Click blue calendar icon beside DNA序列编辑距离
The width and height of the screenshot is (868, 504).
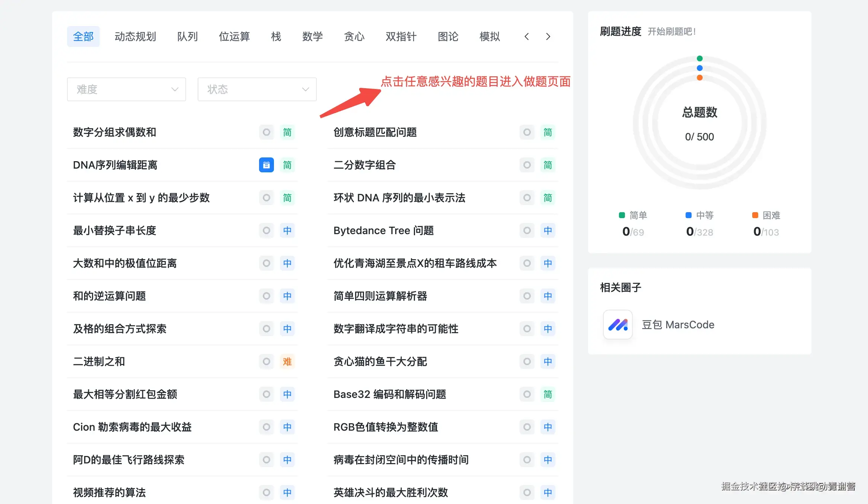tap(266, 165)
